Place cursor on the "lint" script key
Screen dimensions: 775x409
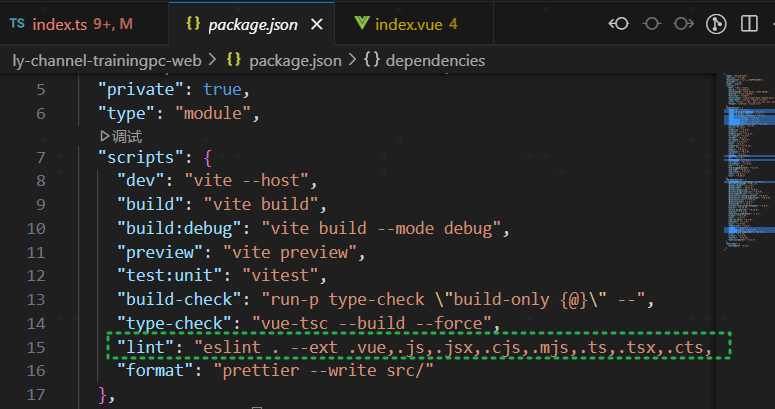(x=145, y=347)
